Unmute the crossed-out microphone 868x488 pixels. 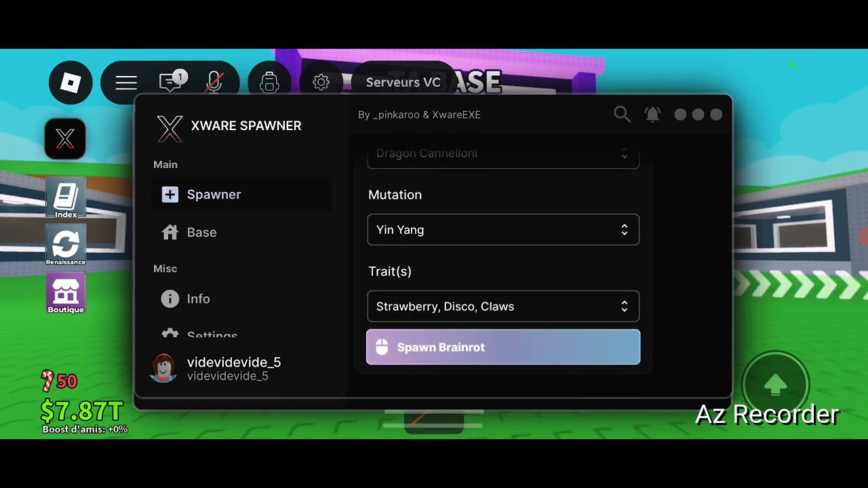click(x=214, y=83)
